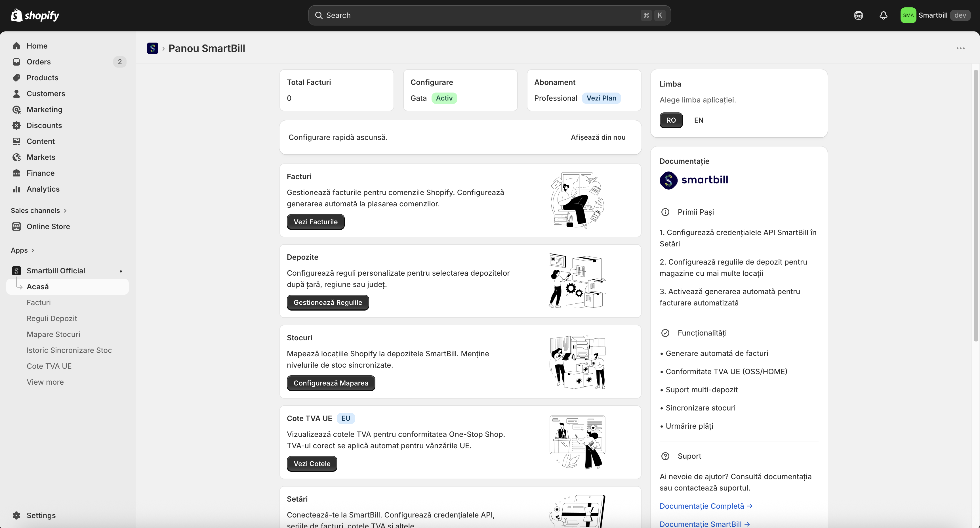Click the Markets globe icon

[x=16, y=157]
